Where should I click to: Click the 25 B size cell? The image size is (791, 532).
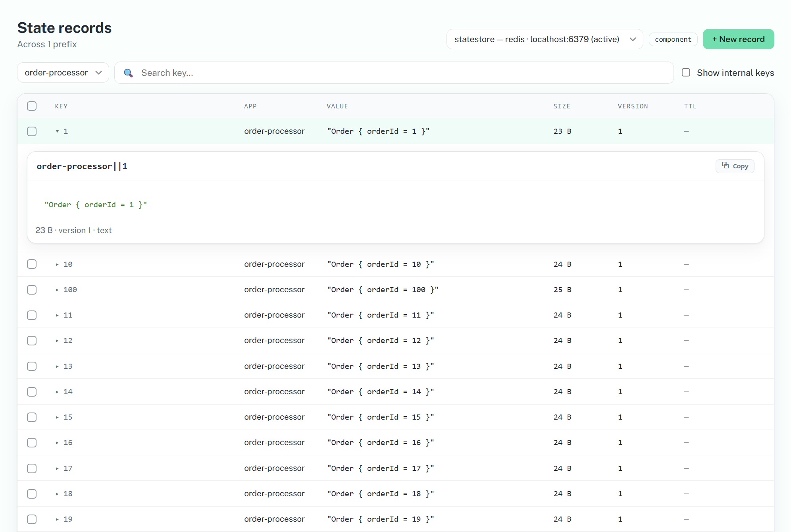(x=562, y=290)
